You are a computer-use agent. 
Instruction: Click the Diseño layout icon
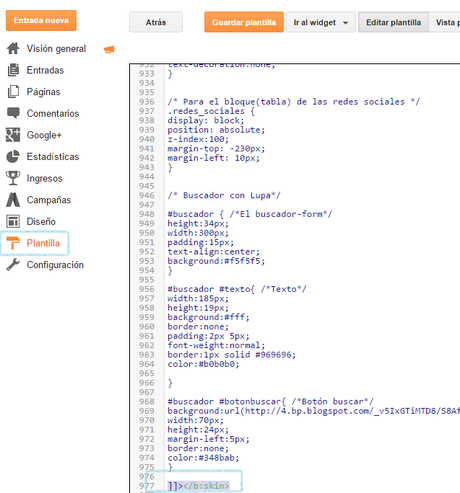tap(13, 221)
